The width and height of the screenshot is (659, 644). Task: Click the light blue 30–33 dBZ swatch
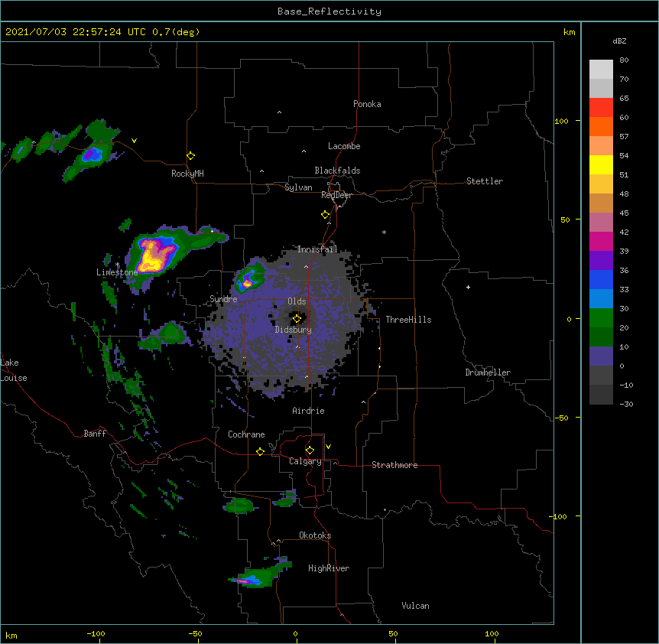[601, 299]
